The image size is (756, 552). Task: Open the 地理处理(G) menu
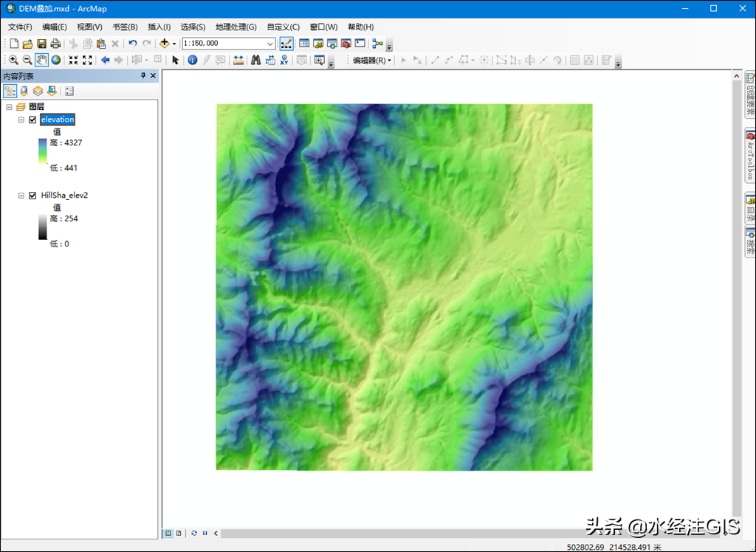click(236, 27)
